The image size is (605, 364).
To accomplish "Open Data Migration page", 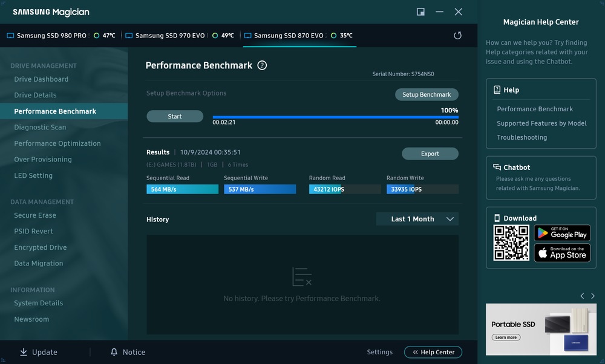I will [39, 264].
